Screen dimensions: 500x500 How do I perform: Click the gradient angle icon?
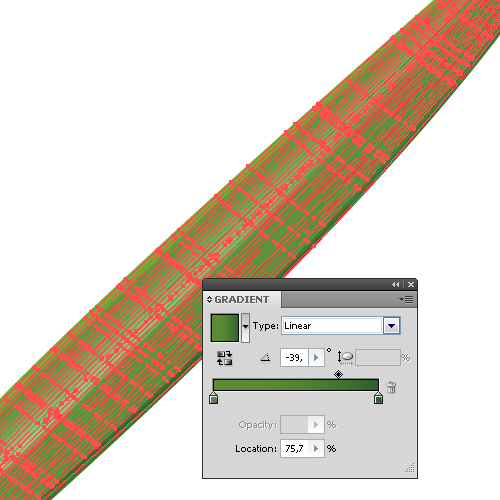(x=265, y=358)
